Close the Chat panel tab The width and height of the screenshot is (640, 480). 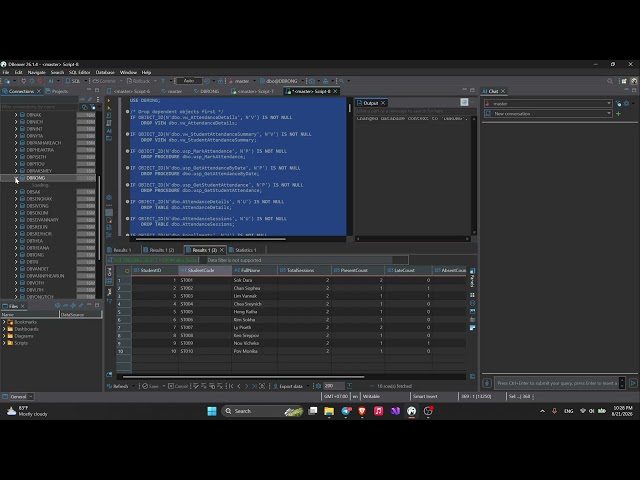(x=503, y=91)
